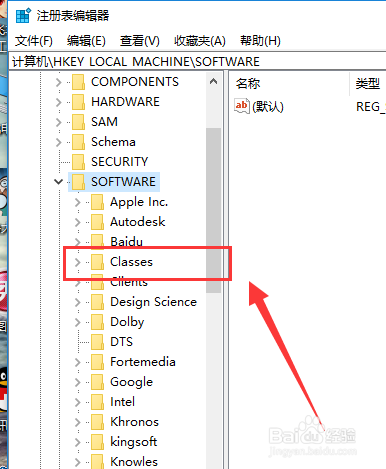This screenshot has width=386, height=469.
Task: Click the tree pane vertical scrollbar thumb
Action: [214, 211]
